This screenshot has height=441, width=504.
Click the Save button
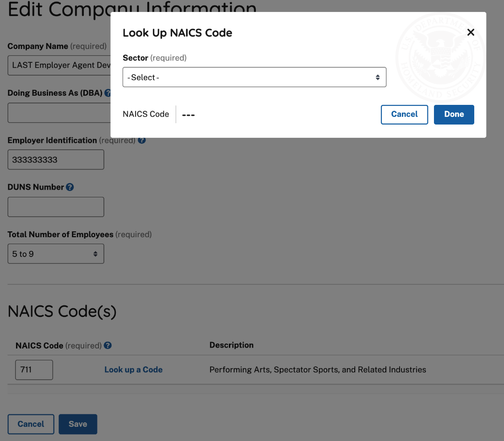pyautogui.click(x=78, y=424)
